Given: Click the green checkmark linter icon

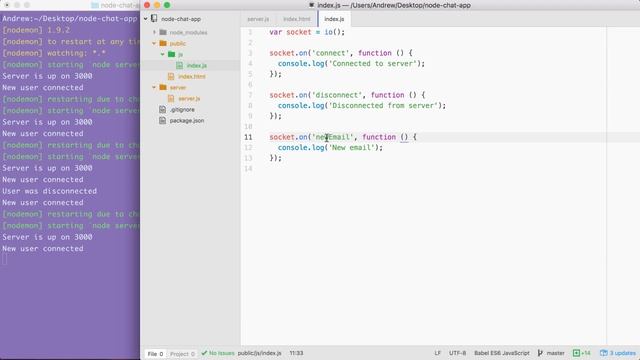Looking at the screenshot, I should coord(204,353).
